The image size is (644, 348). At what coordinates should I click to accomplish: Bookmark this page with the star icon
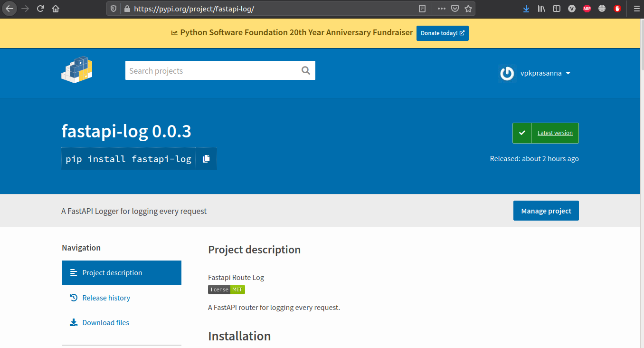(x=468, y=9)
